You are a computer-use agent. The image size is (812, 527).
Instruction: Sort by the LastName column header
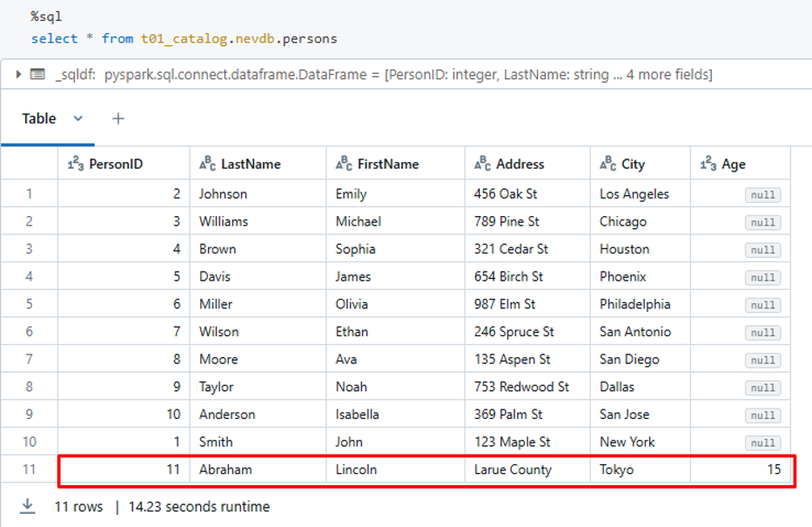tap(251, 164)
